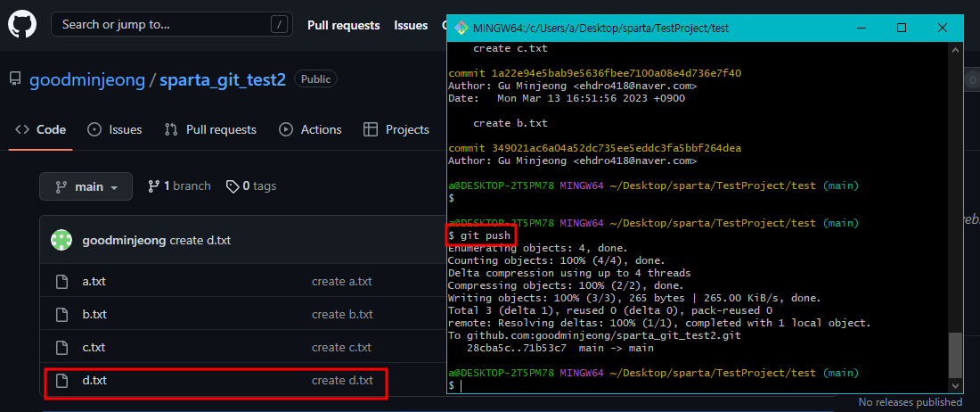Screen dimensions: 980x412
Task: Open the main branch dropdown
Action: pyautogui.click(x=86, y=186)
